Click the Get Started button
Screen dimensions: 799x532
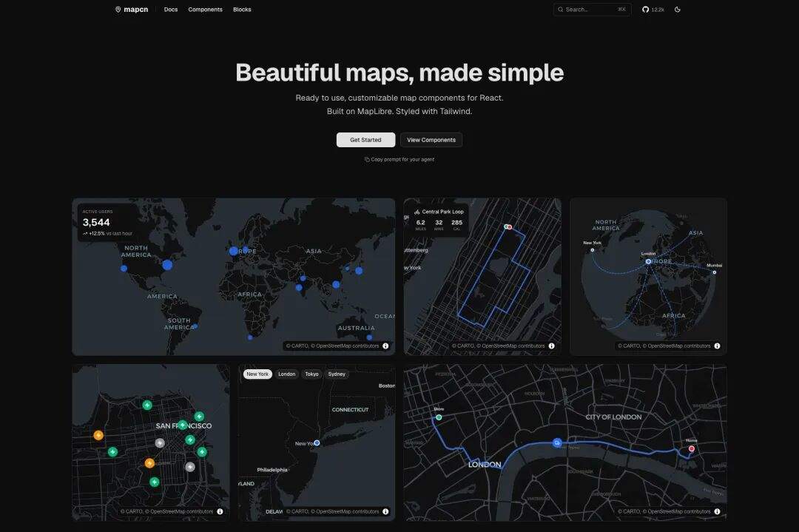[x=366, y=140]
